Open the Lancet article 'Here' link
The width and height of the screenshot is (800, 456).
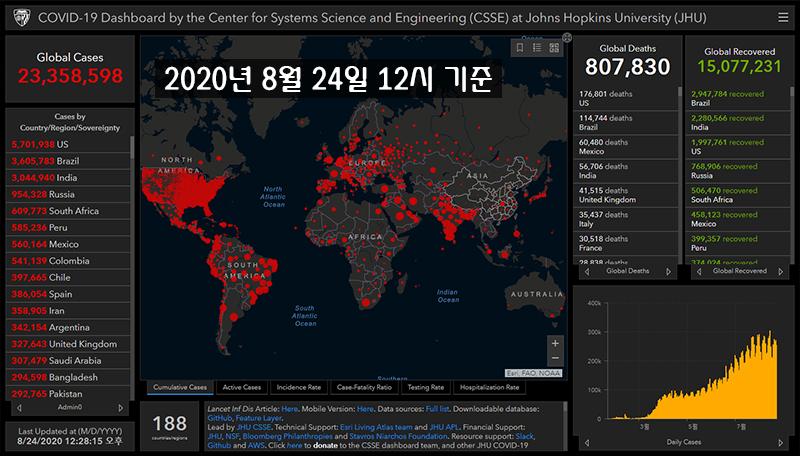[289, 409]
